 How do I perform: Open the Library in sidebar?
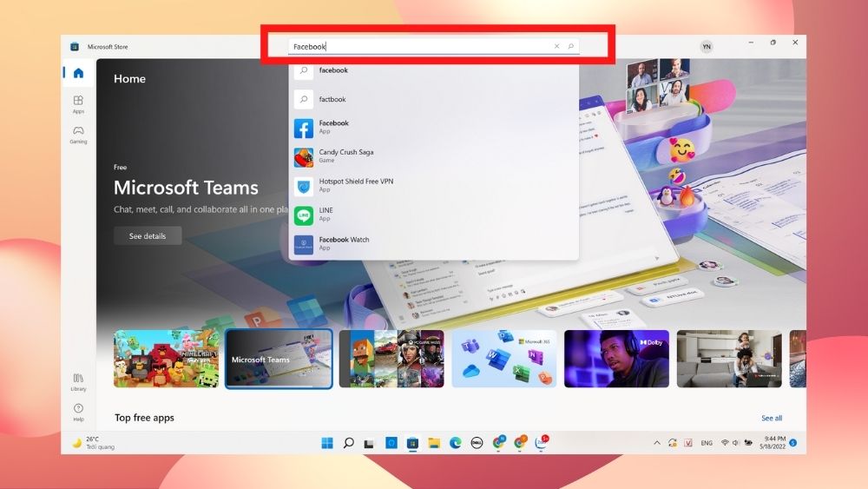78,381
